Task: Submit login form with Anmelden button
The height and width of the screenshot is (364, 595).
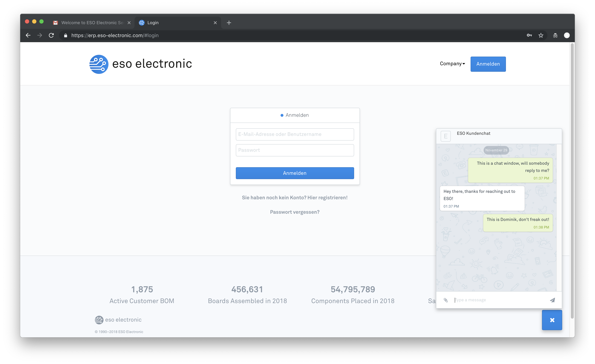Action: [295, 173]
